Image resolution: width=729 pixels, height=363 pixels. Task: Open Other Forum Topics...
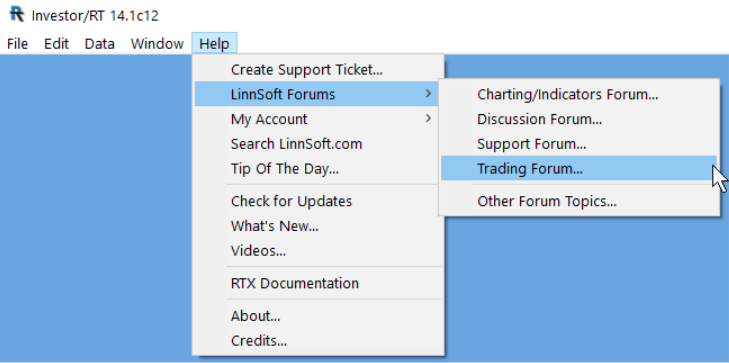[579, 201]
